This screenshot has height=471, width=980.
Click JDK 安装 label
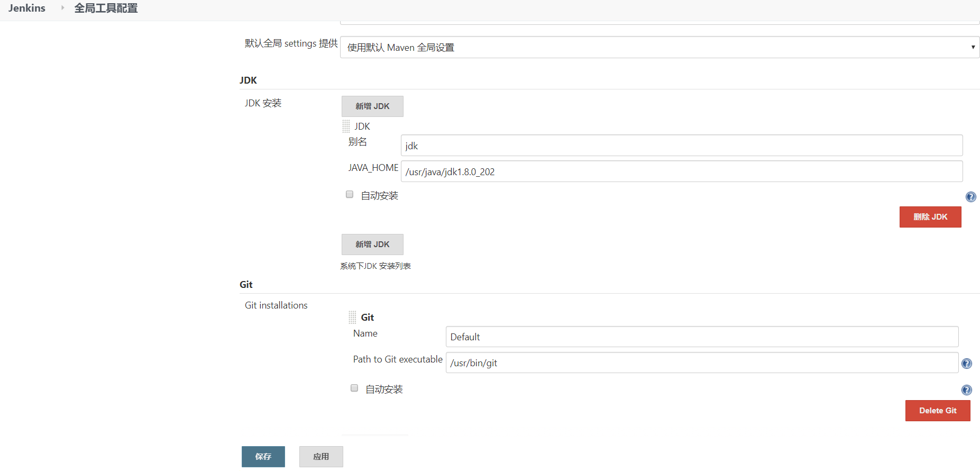click(263, 103)
